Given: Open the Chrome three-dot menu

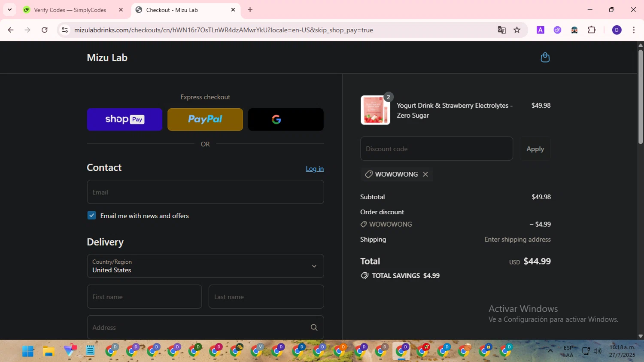Looking at the screenshot, I should pyautogui.click(x=634, y=30).
